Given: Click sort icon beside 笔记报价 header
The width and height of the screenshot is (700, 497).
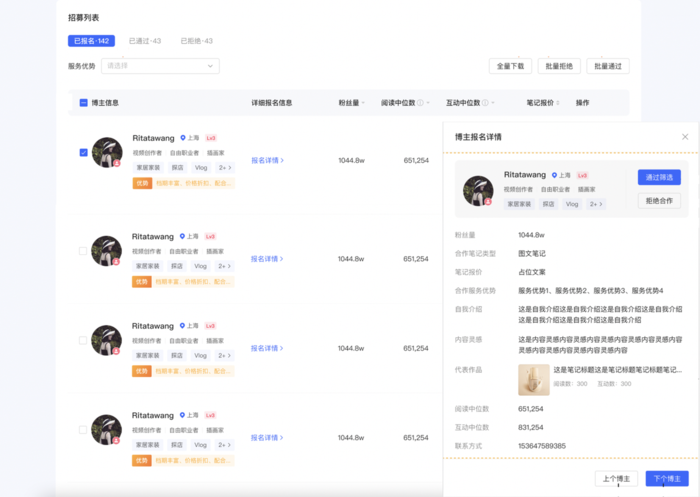Looking at the screenshot, I should click(557, 103).
